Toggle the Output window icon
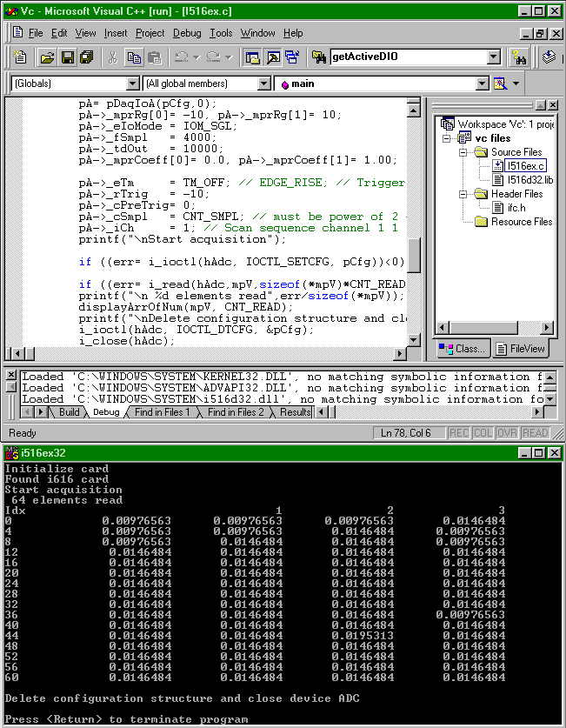The height and width of the screenshot is (728, 566). (x=273, y=57)
